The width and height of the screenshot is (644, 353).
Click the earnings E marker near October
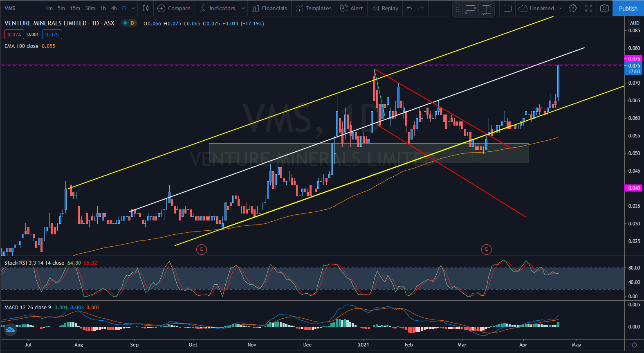pos(201,249)
